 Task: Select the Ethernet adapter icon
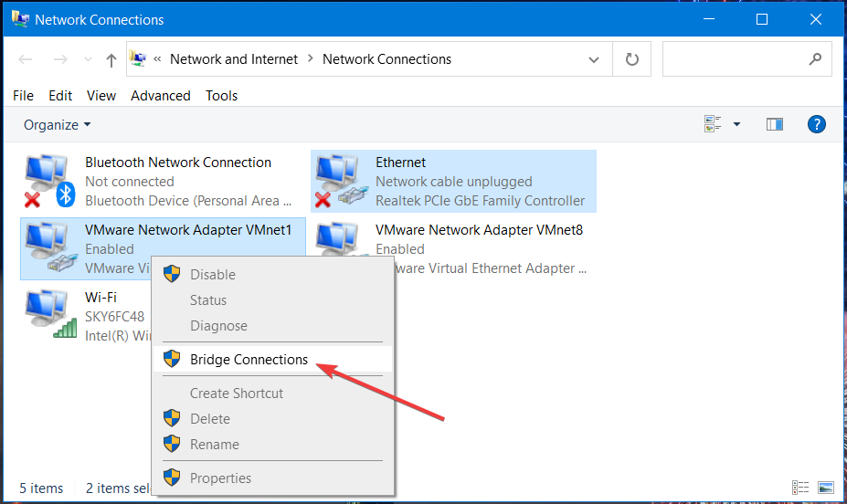pyautogui.click(x=338, y=181)
